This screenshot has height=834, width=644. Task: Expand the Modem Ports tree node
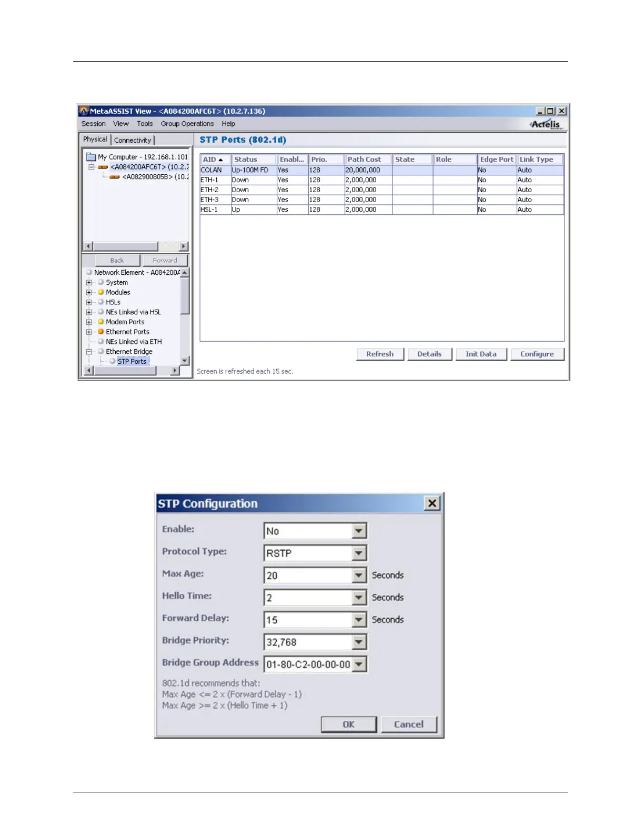(89, 322)
